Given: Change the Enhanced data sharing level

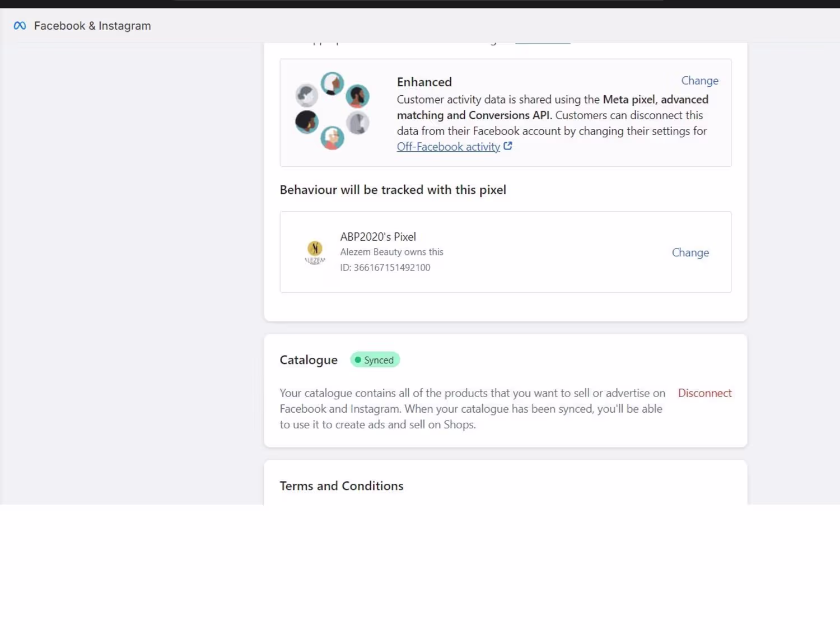Looking at the screenshot, I should (x=699, y=81).
